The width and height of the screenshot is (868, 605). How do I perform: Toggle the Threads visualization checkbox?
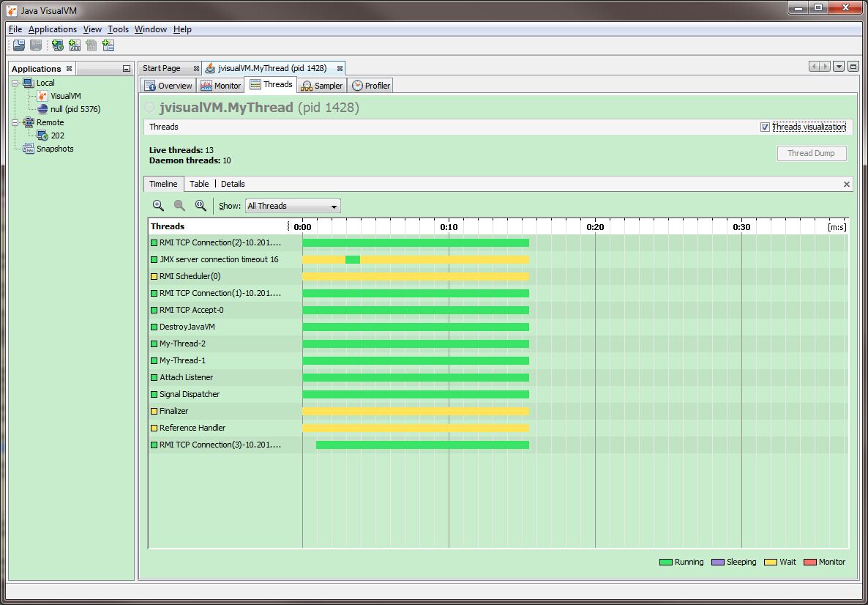point(765,127)
